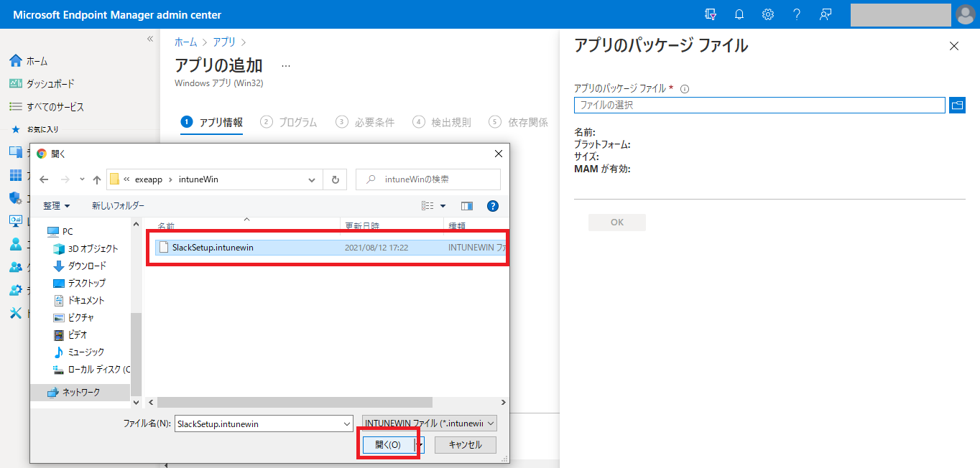Click the split arrow beside 開く button
Screen dimensions: 980x468
(x=420, y=445)
